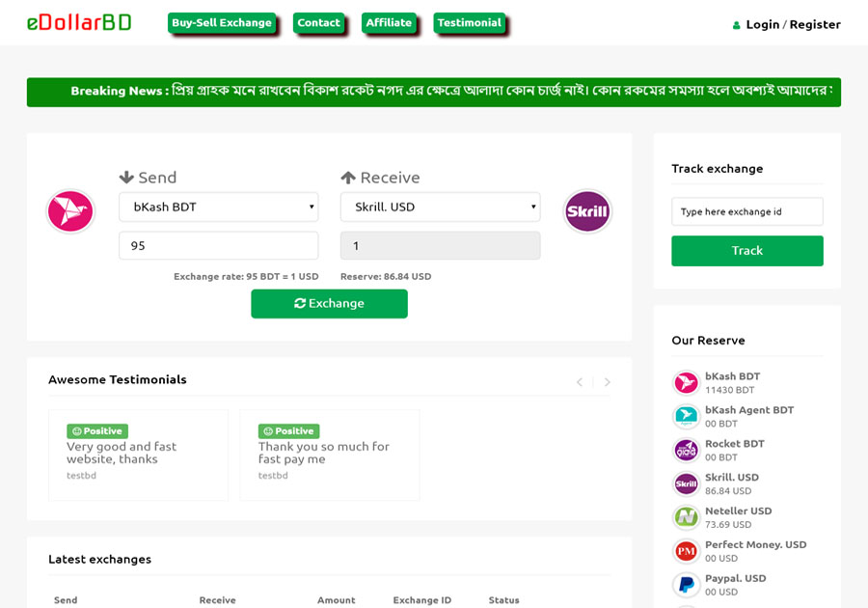Click the Neteller USD reserve icon
868x608 pixels.
click(686, 518)
